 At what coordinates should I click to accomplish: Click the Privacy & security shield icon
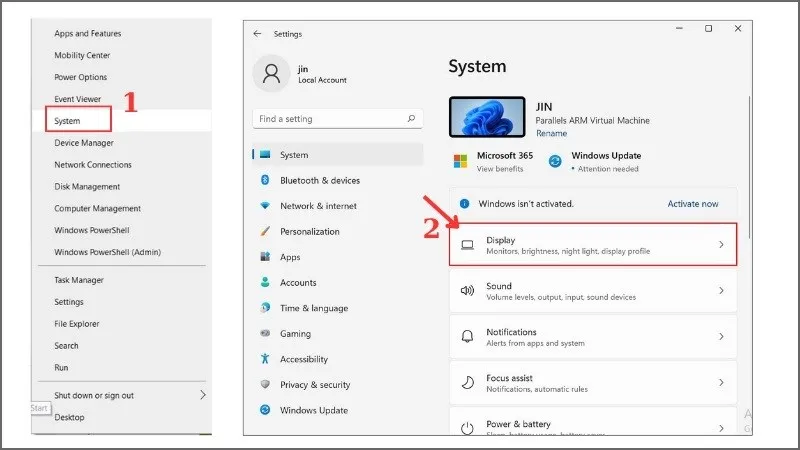(x=265, y=385)
